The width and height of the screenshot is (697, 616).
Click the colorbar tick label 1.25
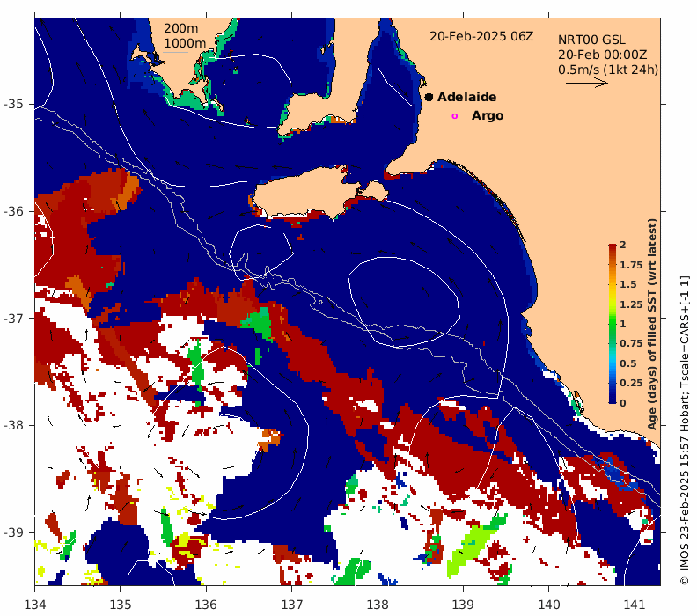(x=630, y=304)
